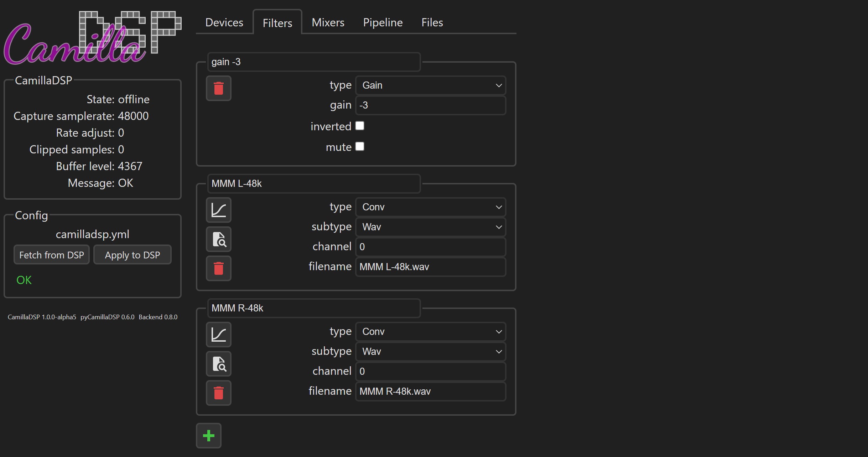Click Backend 0.8.0 version text

point(158,317)
